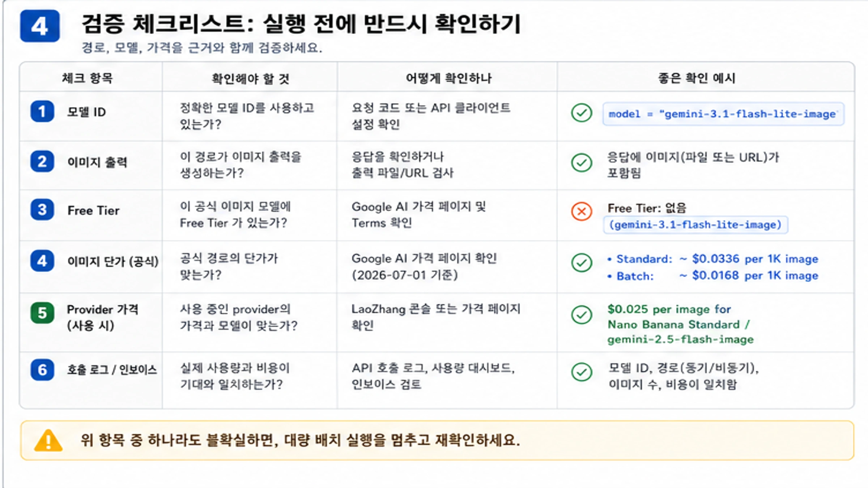868x488 pixels.
Task: Click the number 2 badge beside 이미지 출력
Action: pyautogui.click(x=42, y=161)
